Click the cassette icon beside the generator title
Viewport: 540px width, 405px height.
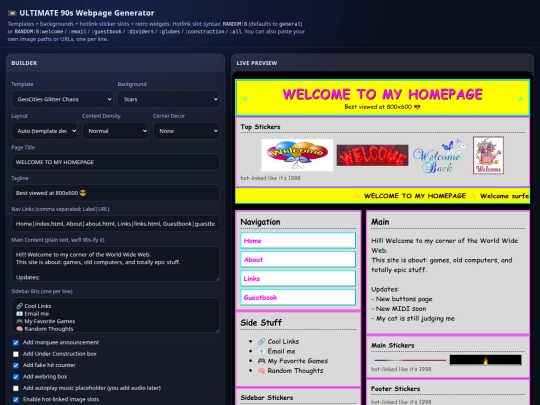point(12,13)
